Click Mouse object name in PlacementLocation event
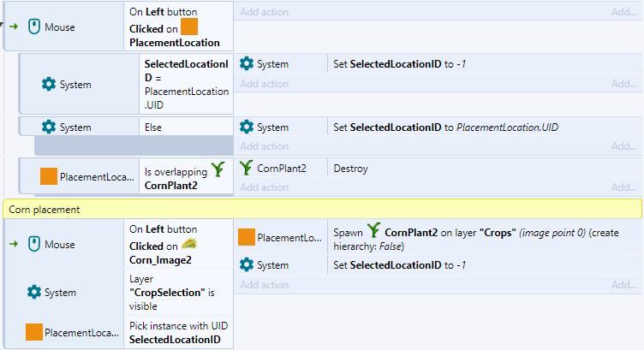Image resolution: width=644 pixels, height=350 pixels. coord(60,27)
